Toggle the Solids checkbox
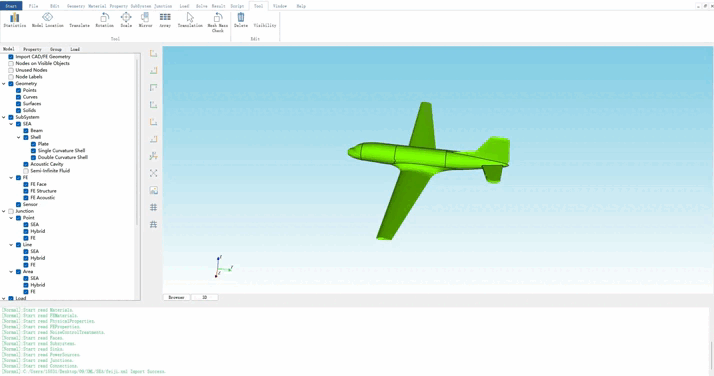Screen dimensions: 714x376 (x=19, y=111)
